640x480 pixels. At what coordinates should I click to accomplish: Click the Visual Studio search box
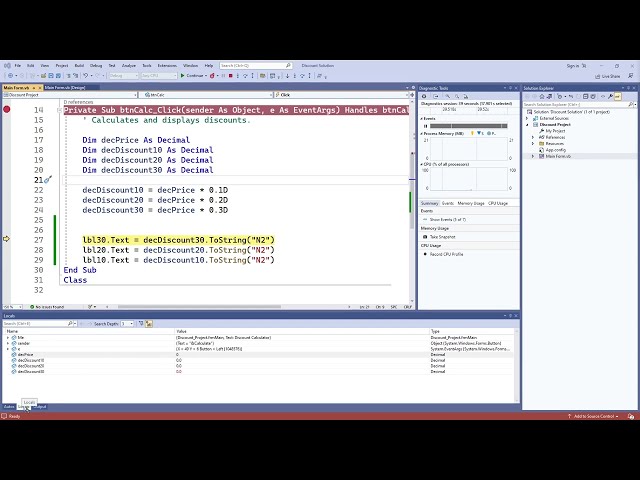256,66
